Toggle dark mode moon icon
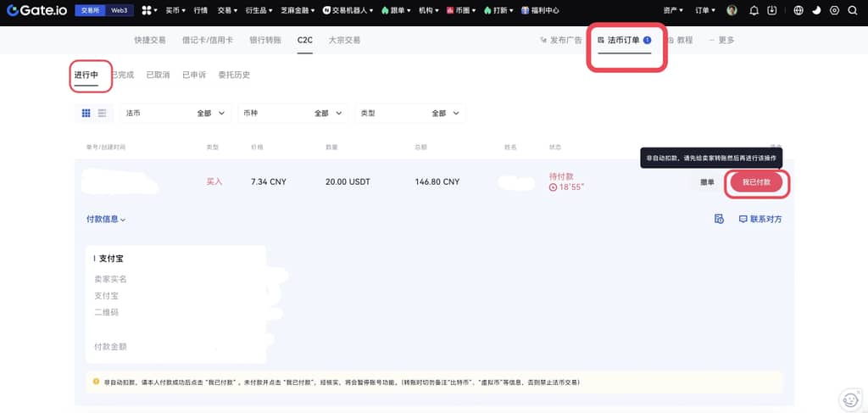Image resolution: width=868 pixels, height=413 pixels. coord(816,10)
